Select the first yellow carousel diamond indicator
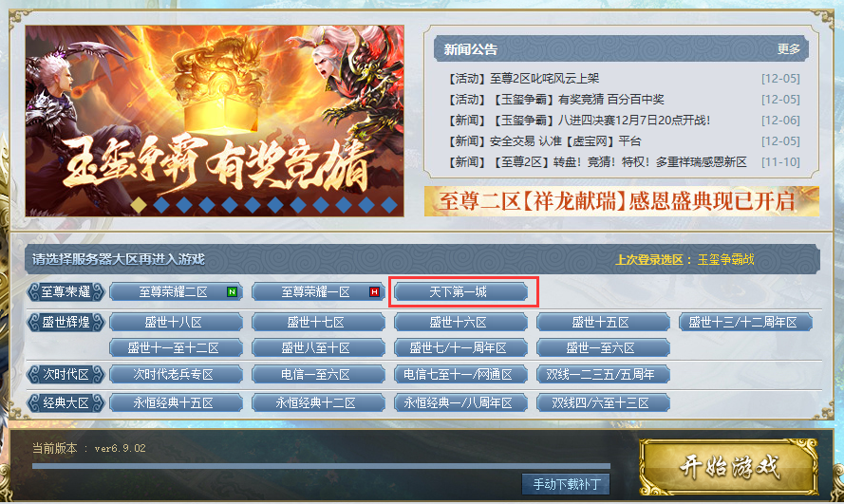844x504 pixels. point(139,205)
